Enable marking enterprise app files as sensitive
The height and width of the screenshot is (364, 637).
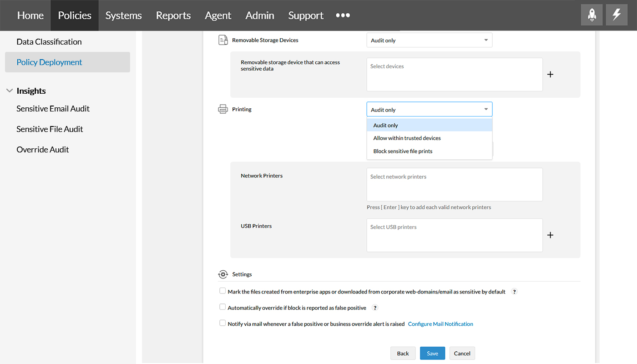tap(222, 291)
